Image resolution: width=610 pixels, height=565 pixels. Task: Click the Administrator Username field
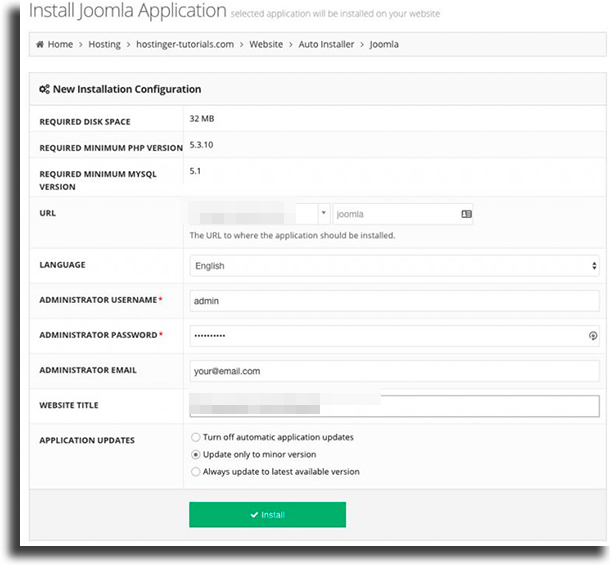pyautogui.click(x=394, y=301)
